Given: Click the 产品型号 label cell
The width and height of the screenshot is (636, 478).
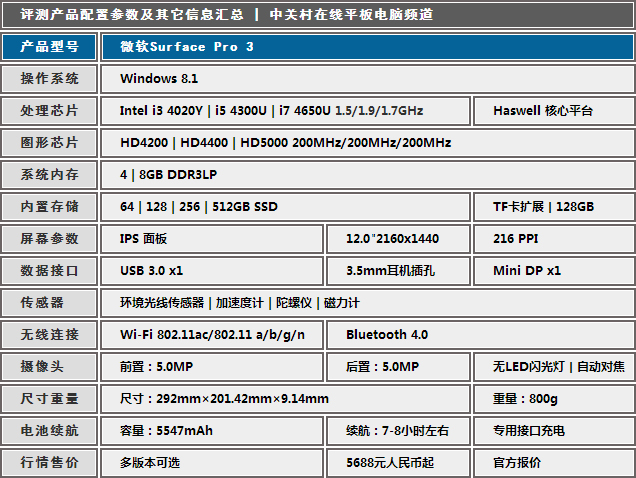Looking at the screenshot, I should point(49,47).
